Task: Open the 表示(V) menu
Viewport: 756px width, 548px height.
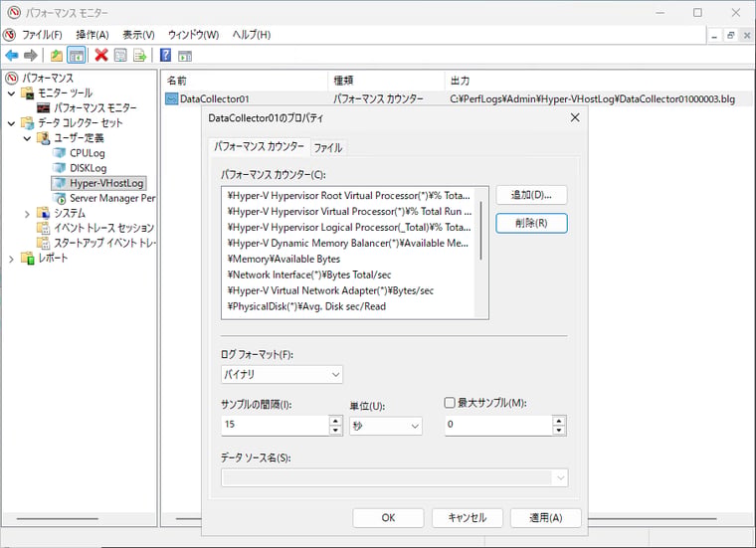Action: pyautogui.click(x=138, y=35)
